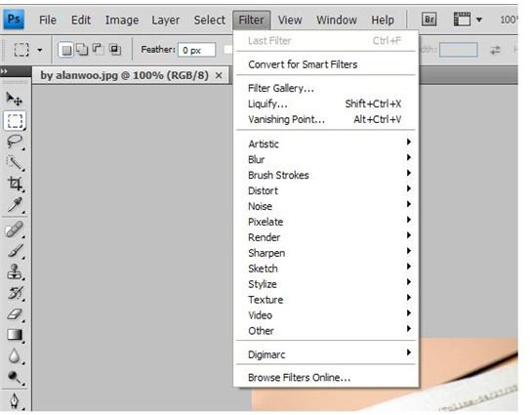Click the zoom level field showing 100

509,20
